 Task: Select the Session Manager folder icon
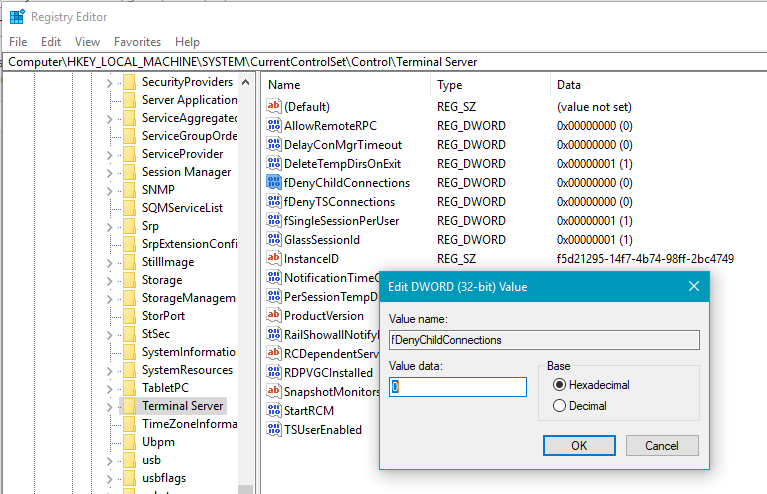[129, 172]
